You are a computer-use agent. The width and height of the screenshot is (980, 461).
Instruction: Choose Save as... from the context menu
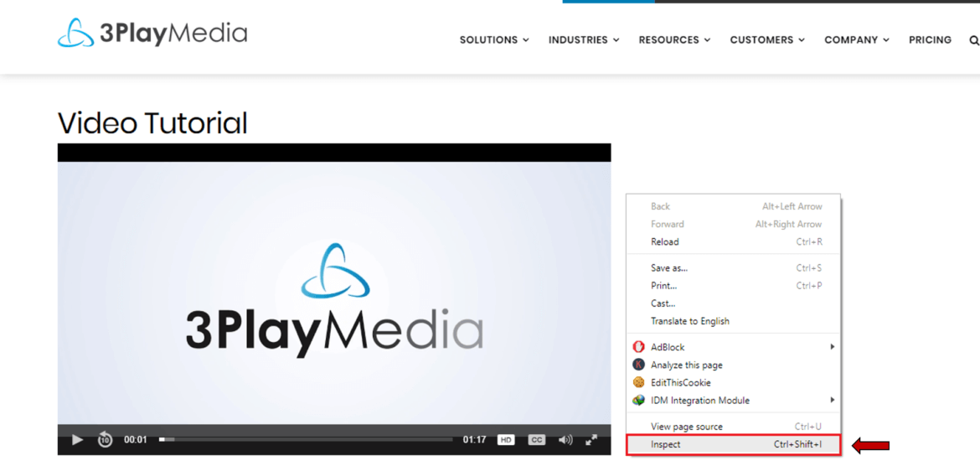pos(734,267)
